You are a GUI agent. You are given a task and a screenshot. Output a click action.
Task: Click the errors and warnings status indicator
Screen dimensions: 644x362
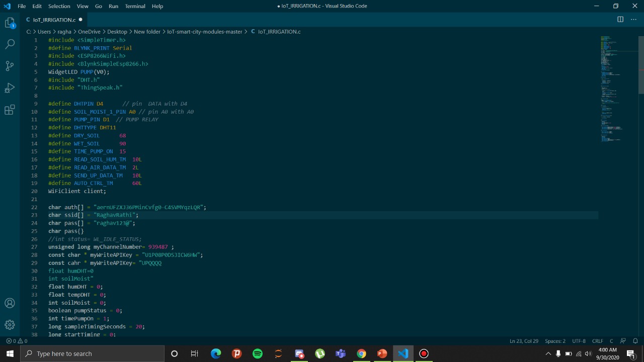pos(17,341)
